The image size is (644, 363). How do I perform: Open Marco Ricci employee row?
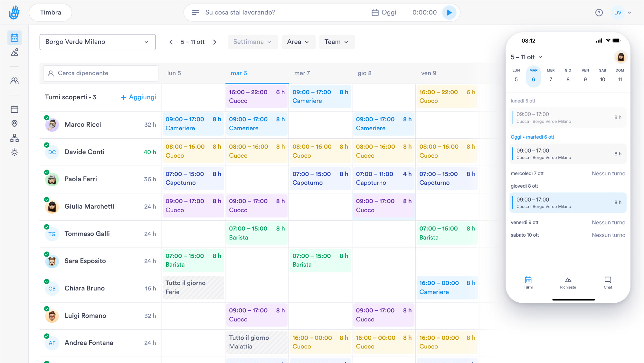tap(100, 125)
